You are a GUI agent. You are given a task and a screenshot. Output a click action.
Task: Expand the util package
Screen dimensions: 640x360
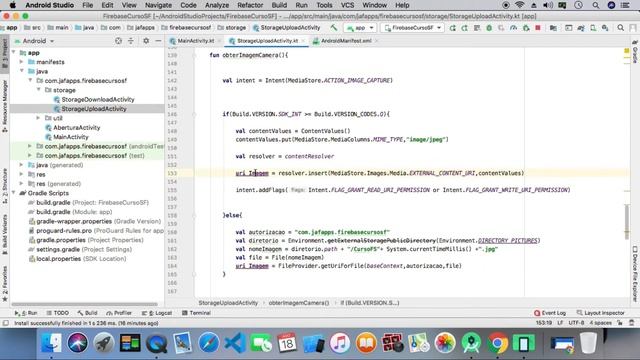pos(39,118)
